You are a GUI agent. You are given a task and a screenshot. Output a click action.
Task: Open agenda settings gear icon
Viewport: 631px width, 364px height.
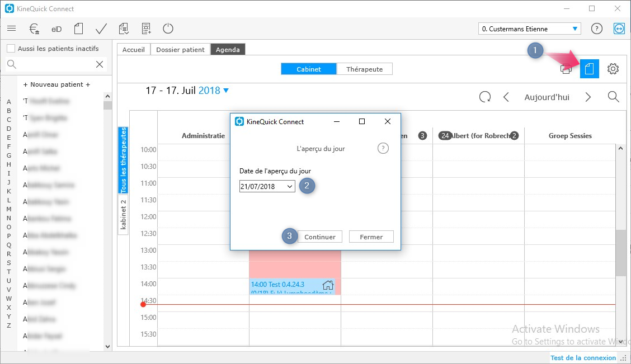[x=613, y=69]
